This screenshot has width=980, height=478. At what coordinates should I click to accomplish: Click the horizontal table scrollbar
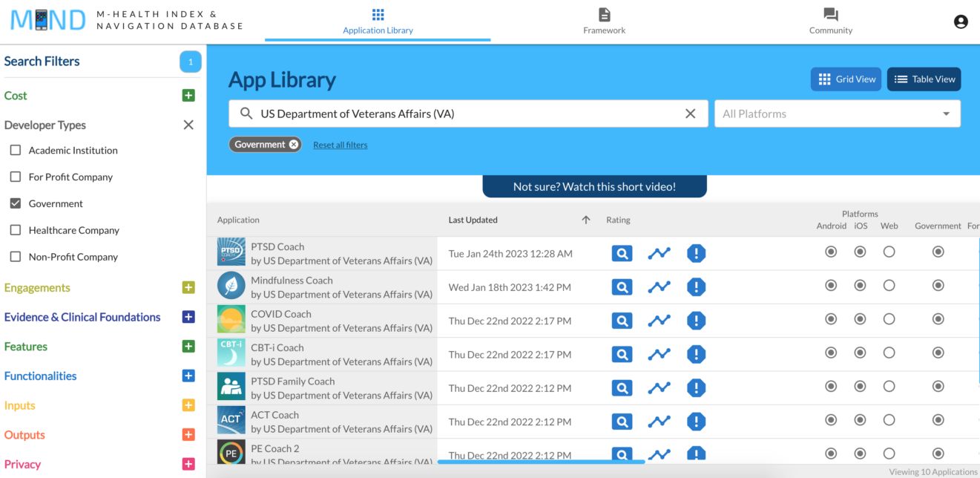541,462
